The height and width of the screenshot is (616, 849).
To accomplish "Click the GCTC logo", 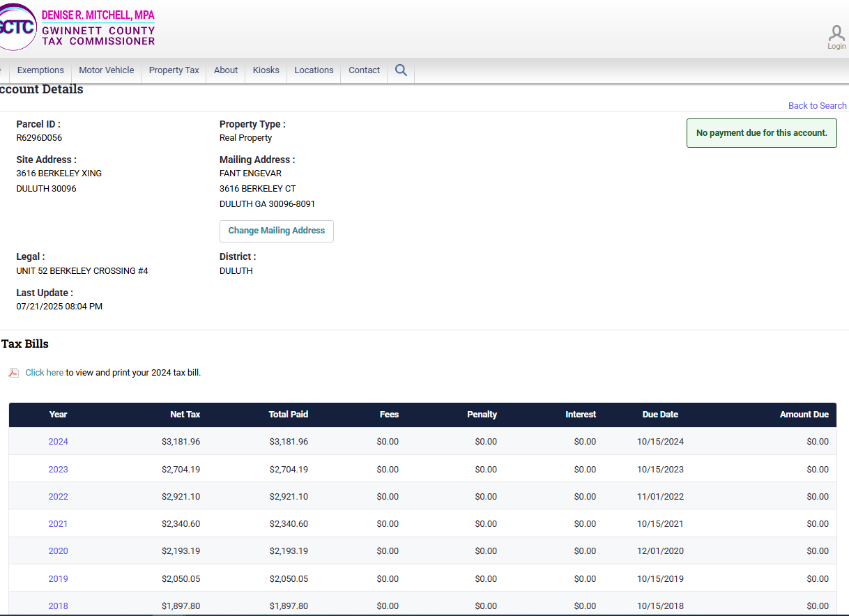I will click(x=17, y=27).
